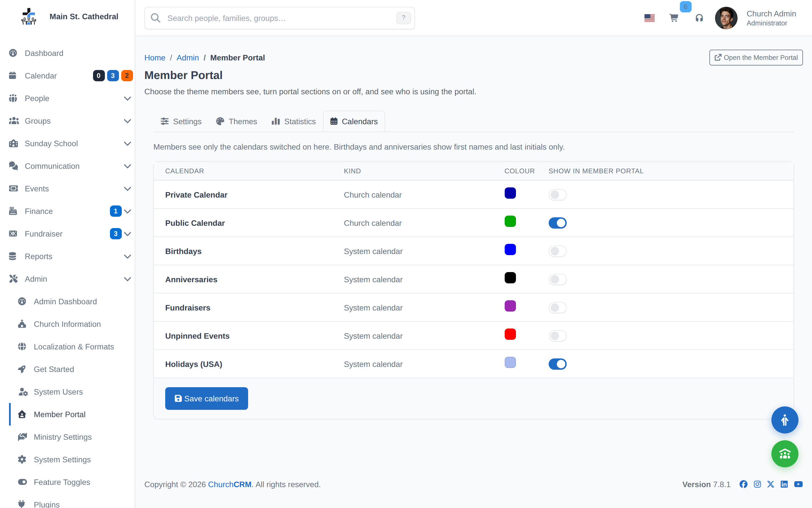
Task: Enable Fundraisers calendar portal switch
Action: [x=557, y=308]
